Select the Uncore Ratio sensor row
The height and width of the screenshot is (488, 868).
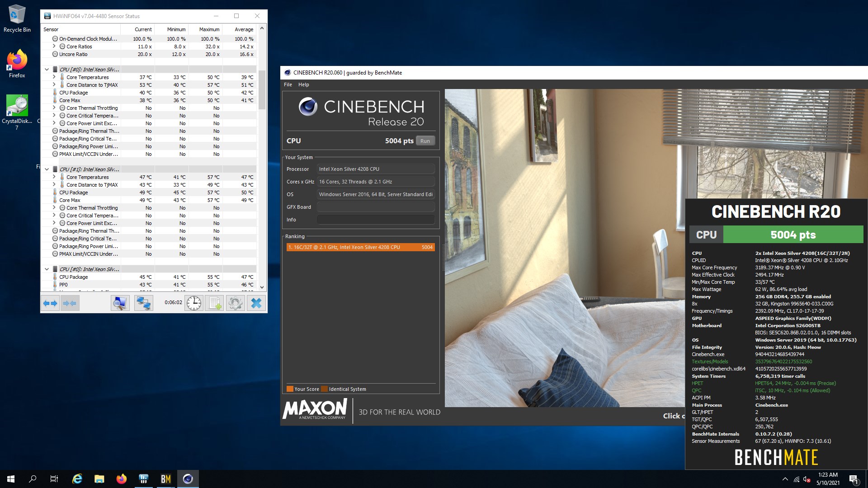click(x=149, y=54)
